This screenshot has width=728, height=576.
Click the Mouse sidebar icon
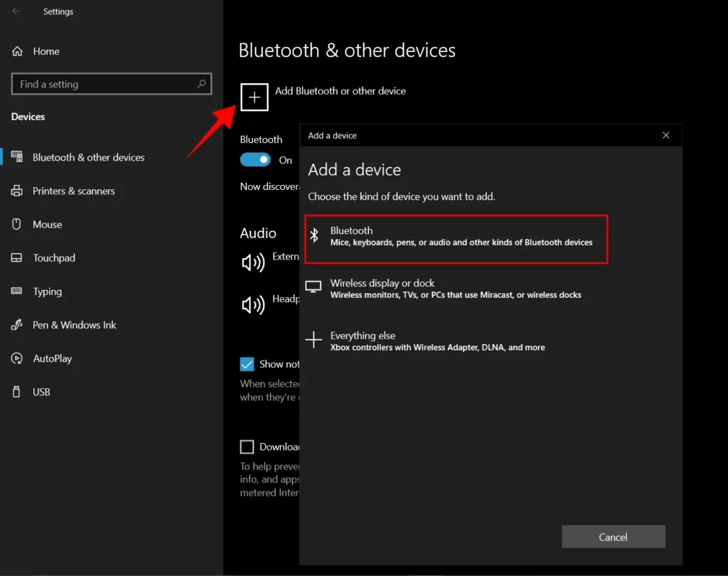pos(16,225)
